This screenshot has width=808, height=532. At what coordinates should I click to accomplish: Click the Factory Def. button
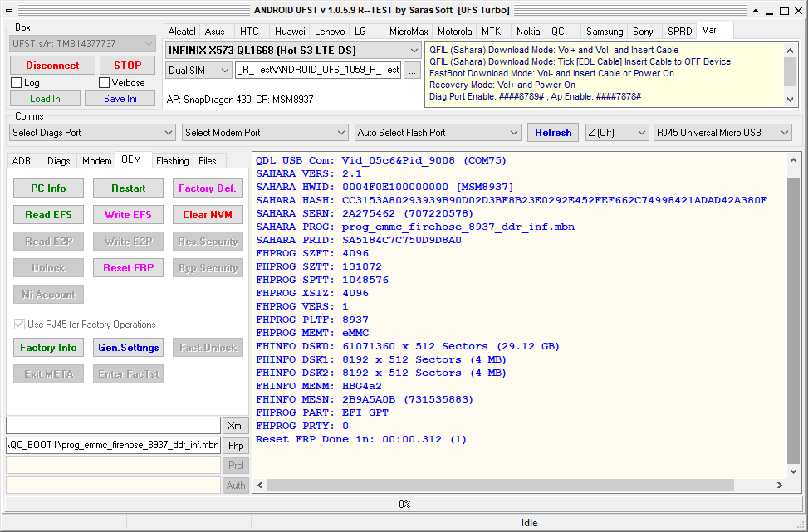click(x=208, y=188)
